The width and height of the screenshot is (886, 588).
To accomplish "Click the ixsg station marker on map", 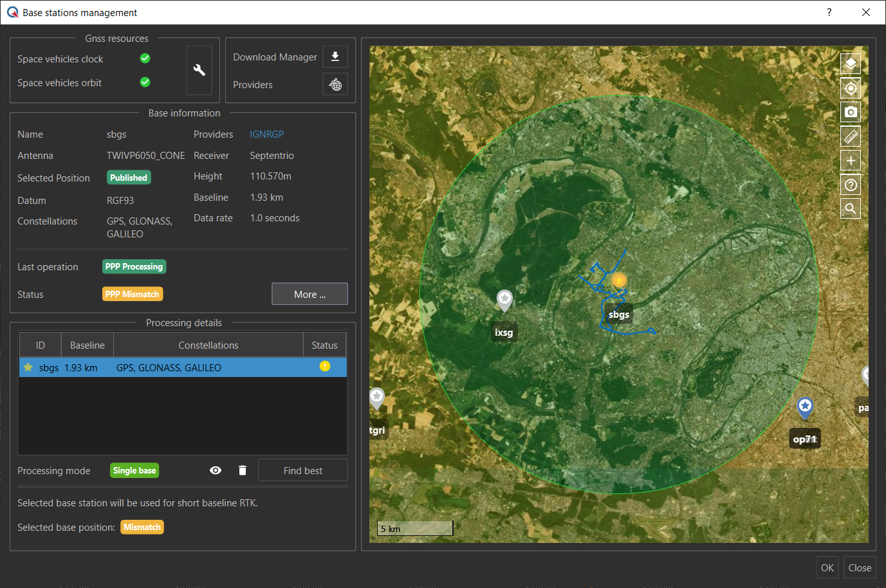I will [x=504, y=299].
